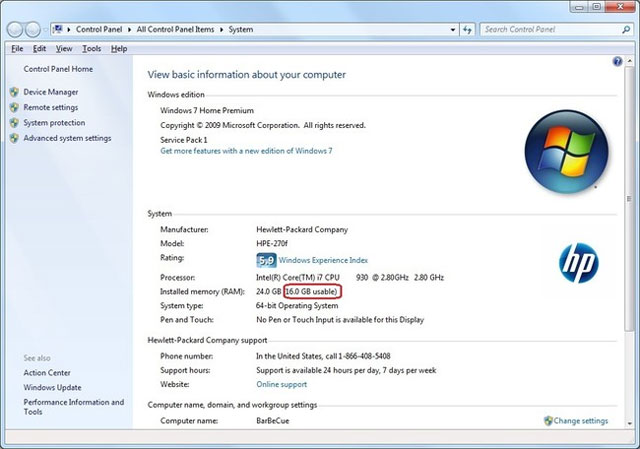Screen dimensions: 640x449
Task: Click the 64-bit Operating System text
Action: [297, 306]
